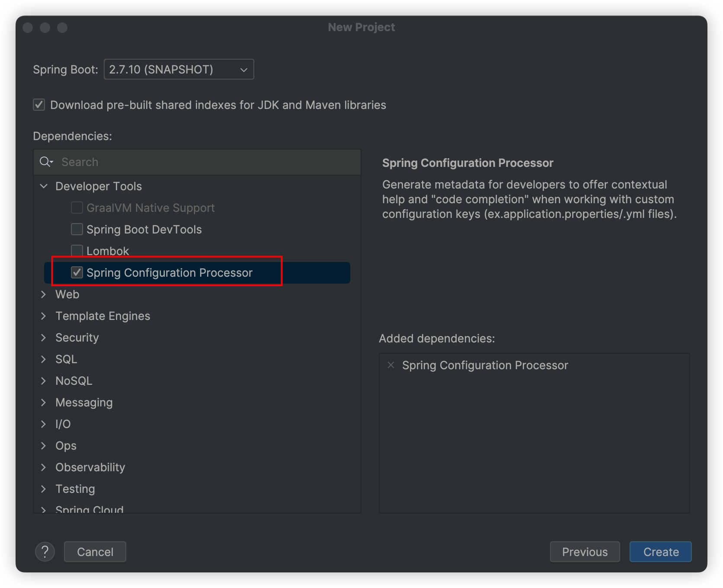723x588 pixels.
Task: Enable Spring Boot DevTools dependency
Action: (x=77, y=229)
